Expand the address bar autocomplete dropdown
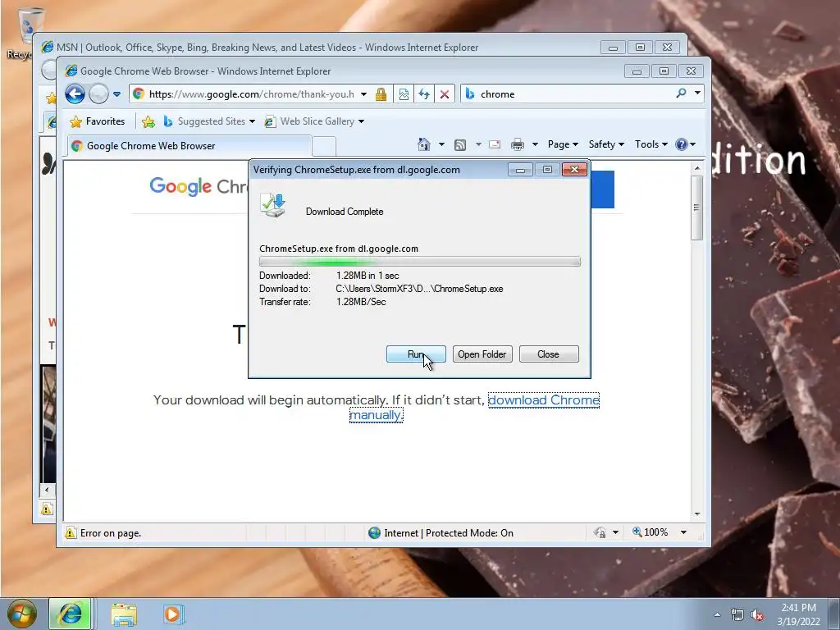Screen dimensions: 840x630 click(363, 94)
